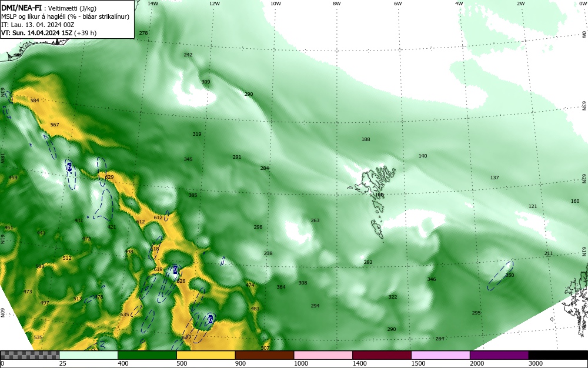Click the legend scale label '900'
588x368 pixels.
click(x=240, y=363)
